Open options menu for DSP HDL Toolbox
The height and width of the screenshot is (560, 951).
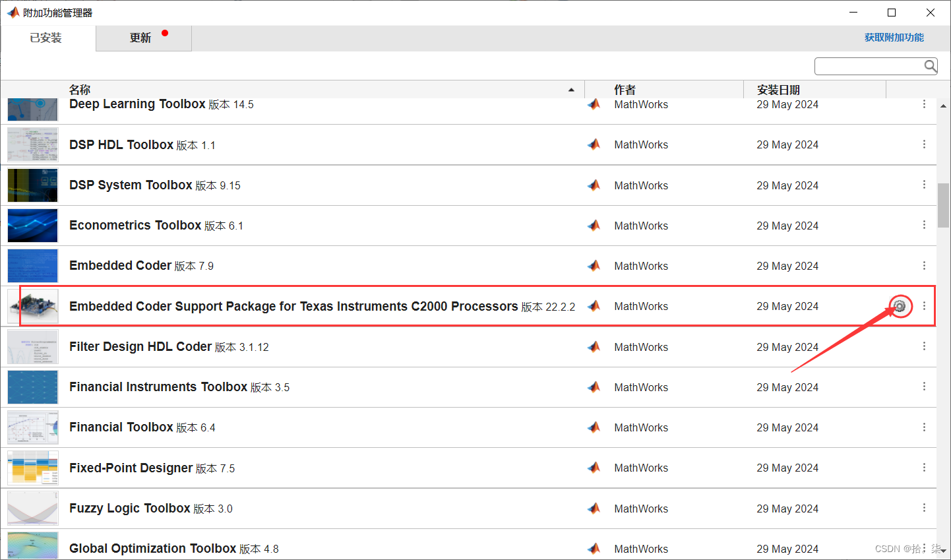(x=924, y=144)
